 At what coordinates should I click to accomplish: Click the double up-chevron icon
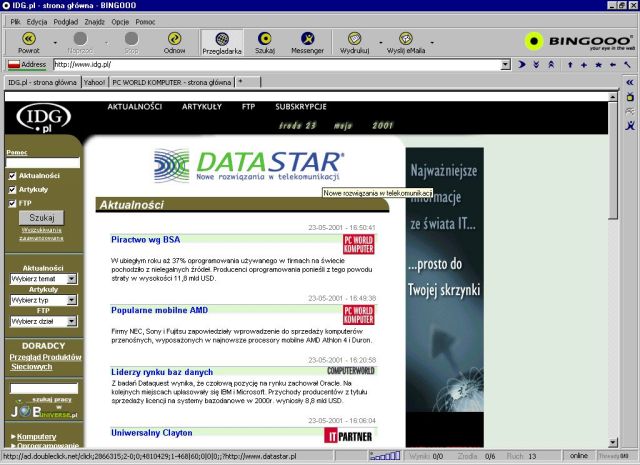click(551, 65)
